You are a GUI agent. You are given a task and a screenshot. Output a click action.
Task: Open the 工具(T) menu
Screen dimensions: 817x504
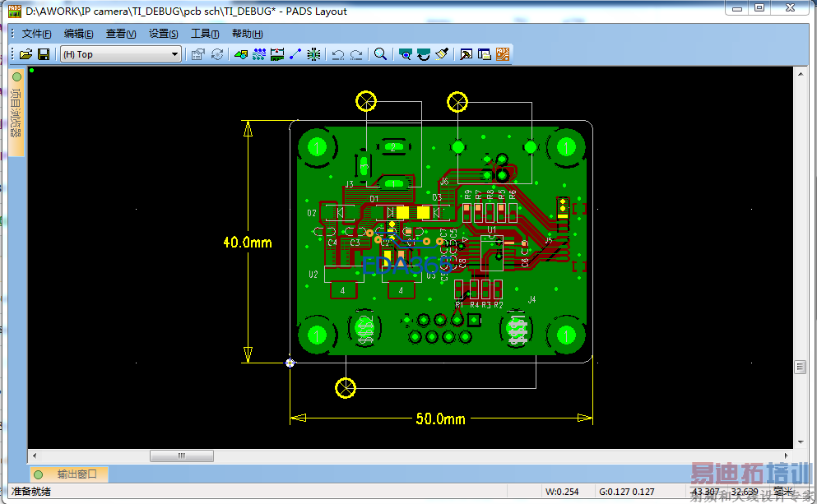(x=205, y=34)
